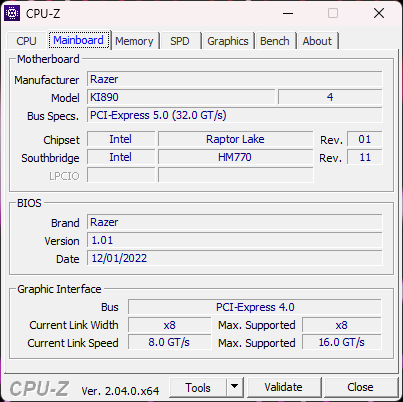
Task: Switch to the CPU tab
Action: click(26, 41)
